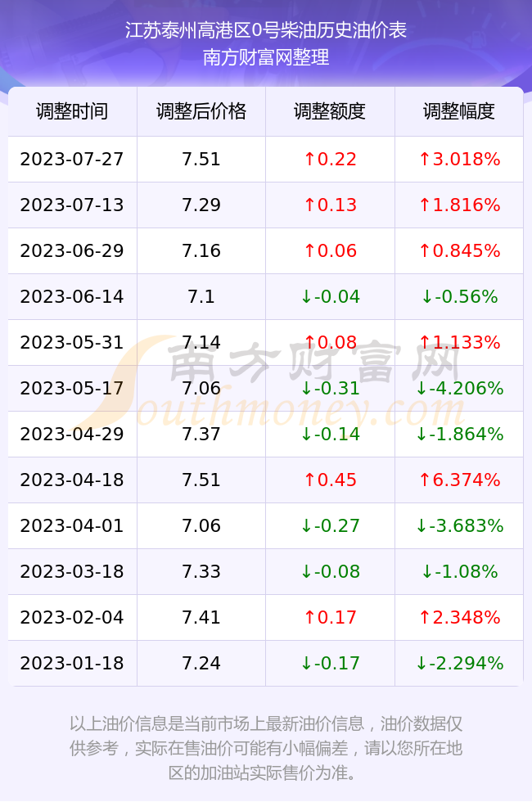Click the 南方财富网整理 subtitle text
The width and height of the screenshot is (532, 802).
click(x=266, y=56)
